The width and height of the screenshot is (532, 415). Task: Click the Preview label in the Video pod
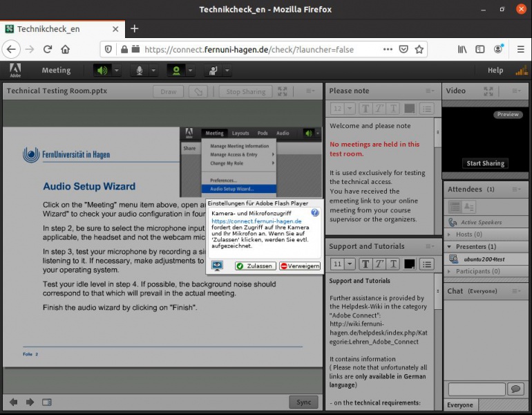[x=508, y=114]
